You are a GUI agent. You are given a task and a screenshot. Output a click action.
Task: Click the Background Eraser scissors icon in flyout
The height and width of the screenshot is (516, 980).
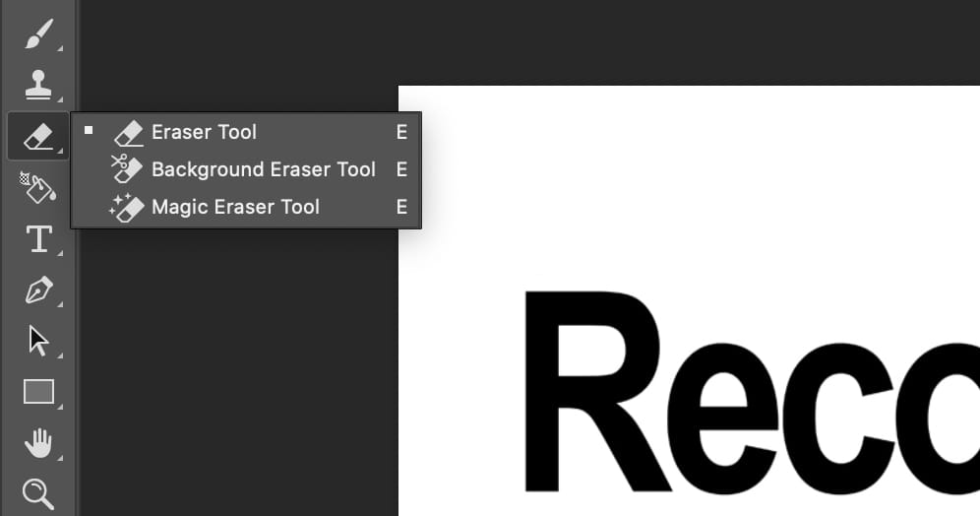point(127,168)
